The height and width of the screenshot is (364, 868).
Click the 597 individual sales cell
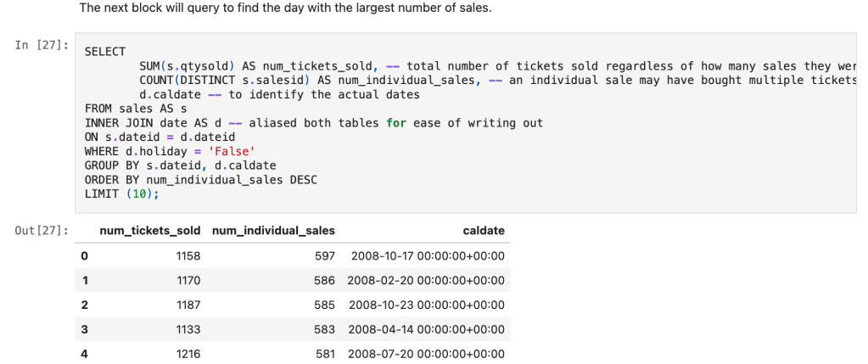(325, 255)
